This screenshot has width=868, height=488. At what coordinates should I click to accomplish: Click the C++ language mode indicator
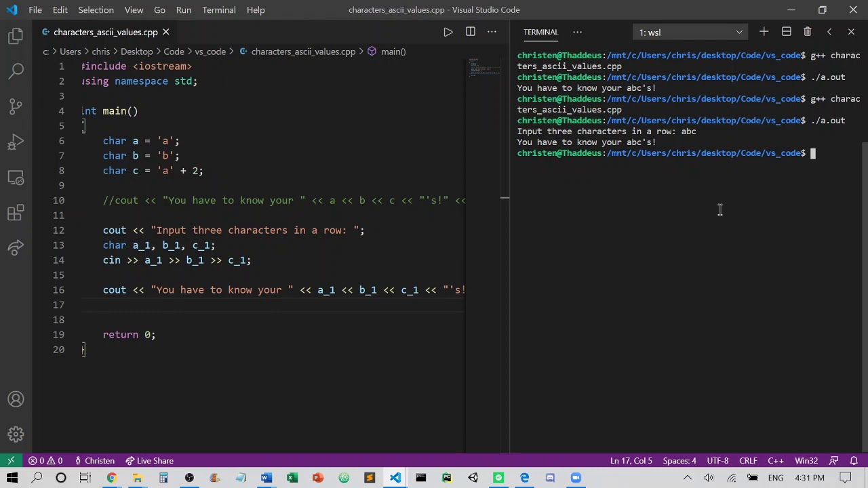(x=775, y=461)
